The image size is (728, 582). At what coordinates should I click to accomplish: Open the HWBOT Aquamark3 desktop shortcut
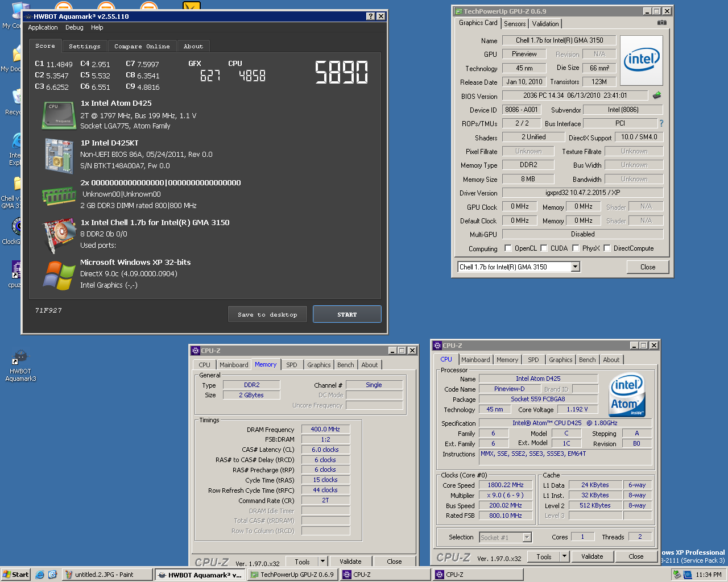[x=20, y=366]
